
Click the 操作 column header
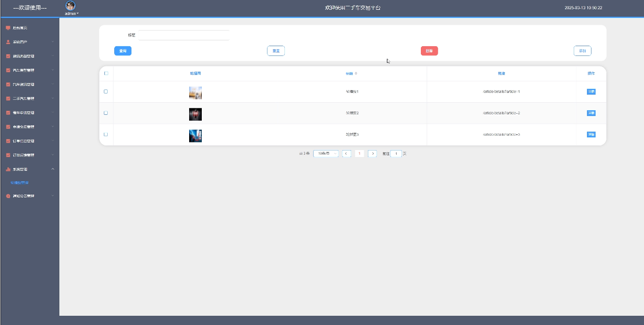[591, 74]
